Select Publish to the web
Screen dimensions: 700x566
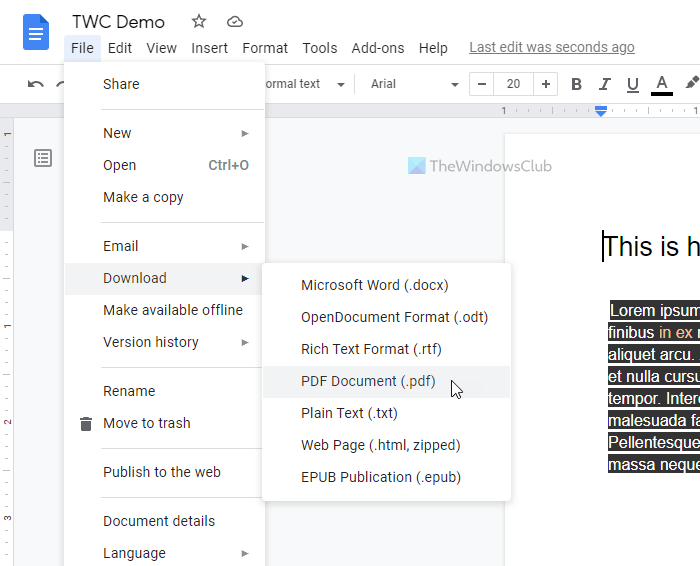click(x=163, y=472)
